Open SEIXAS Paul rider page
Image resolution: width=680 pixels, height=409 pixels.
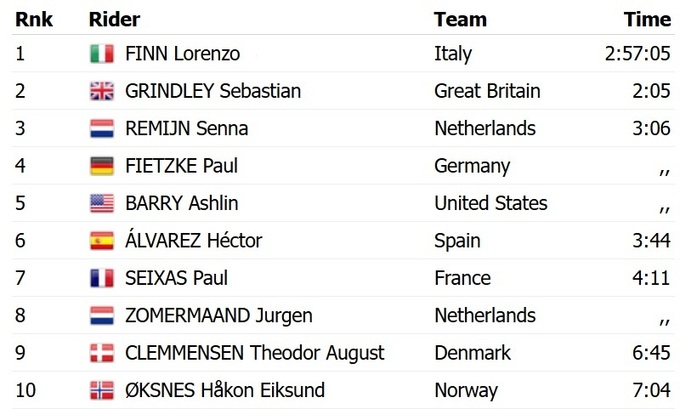(175, 278)
